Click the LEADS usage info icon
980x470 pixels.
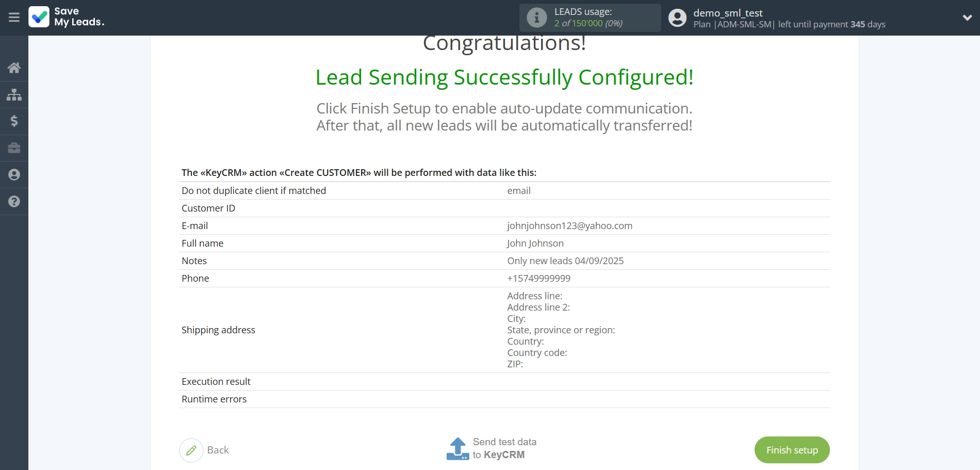[x=536, y=18]
